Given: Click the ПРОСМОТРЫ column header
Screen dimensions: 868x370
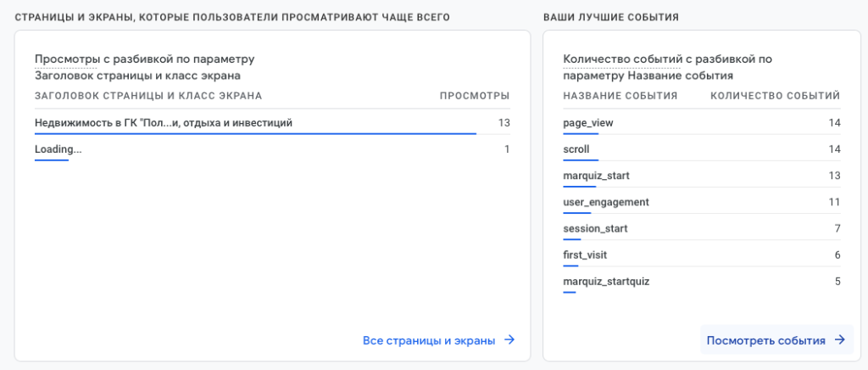Looking at the screenshot, I should [x=474, y=96].
